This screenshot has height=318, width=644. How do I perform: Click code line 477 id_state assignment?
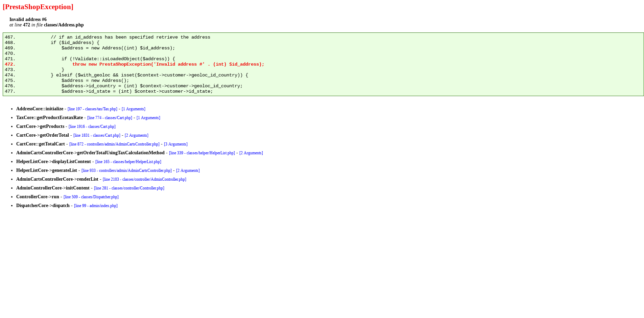[137, 91]
